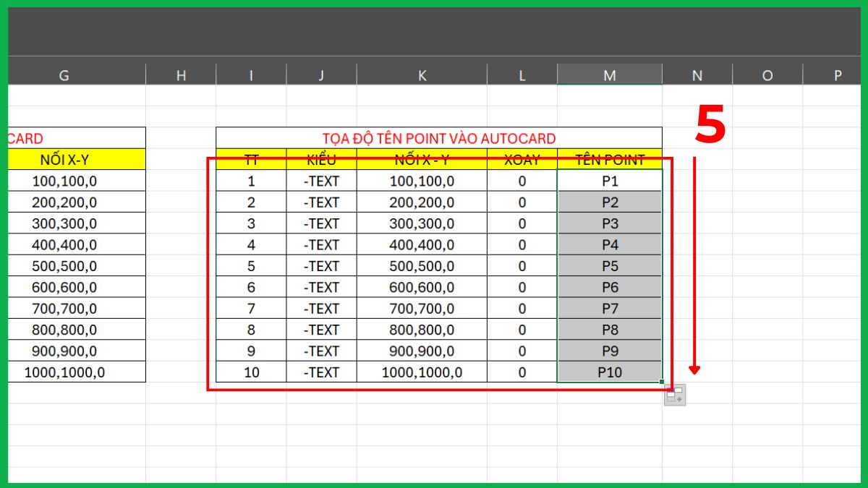
Task: Click the 500,500,0 cell under NỐI X - Y
Action: [x=422, y=265]
